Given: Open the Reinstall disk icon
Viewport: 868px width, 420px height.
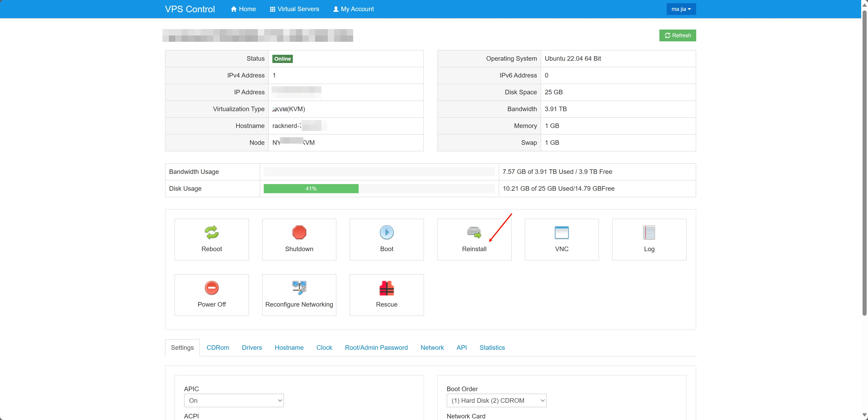Looking at the screenshot, I should pos(474,232).
